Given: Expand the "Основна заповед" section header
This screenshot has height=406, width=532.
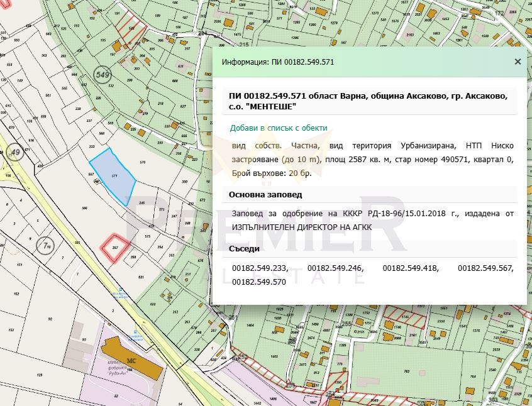Looking at the screenshot, I should [265, 195].
